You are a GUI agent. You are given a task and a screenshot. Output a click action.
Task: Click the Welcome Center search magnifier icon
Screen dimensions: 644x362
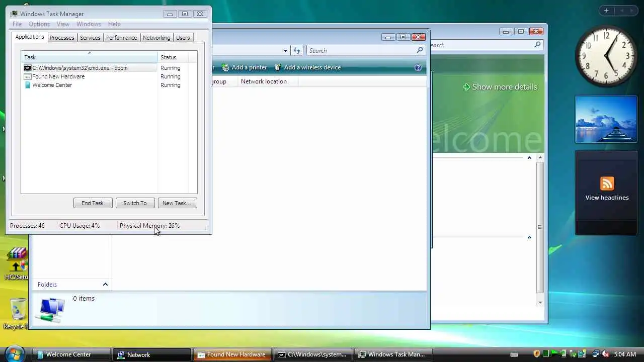537,45
